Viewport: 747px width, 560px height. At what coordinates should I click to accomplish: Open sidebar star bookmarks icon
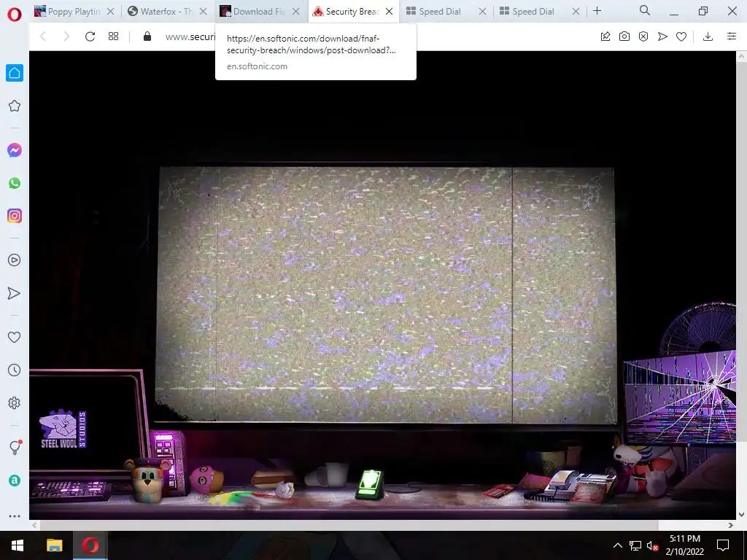pyautogui.click(x=15, y=106)
